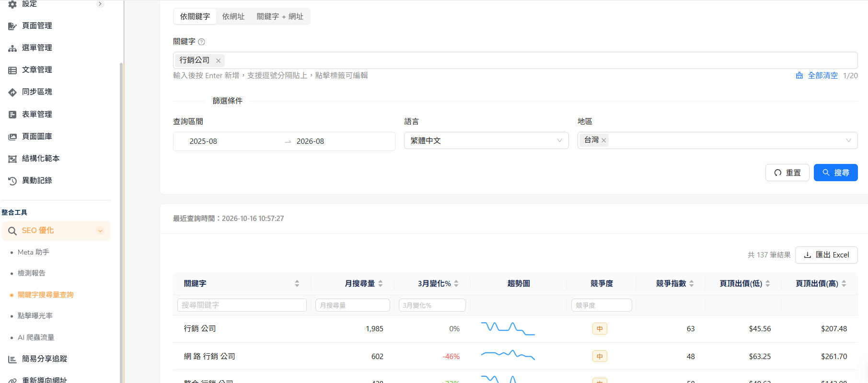The width and height of the screenshot is (868, 383).
Task: Switch to the 關鍵字 + 網址 tab
Action: click(280, 16)
